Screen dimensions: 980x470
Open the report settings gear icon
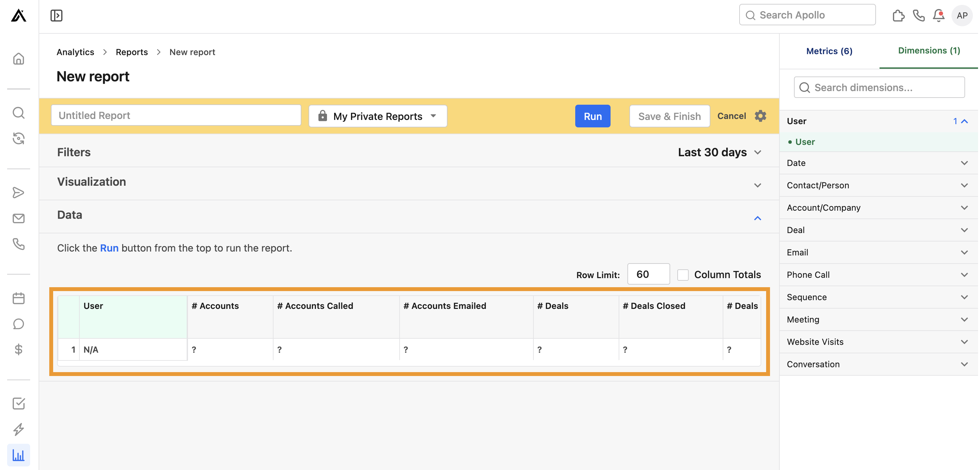point(761,116)
